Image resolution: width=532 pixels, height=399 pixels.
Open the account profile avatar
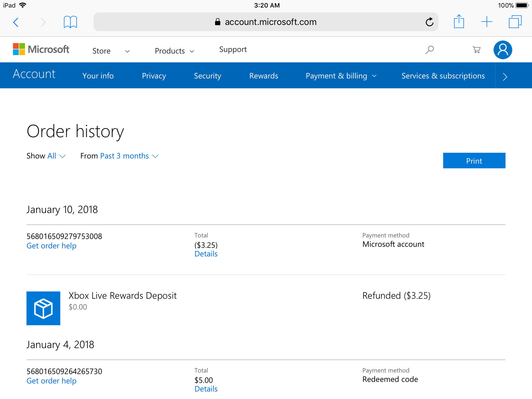click(x=503, y=50)
